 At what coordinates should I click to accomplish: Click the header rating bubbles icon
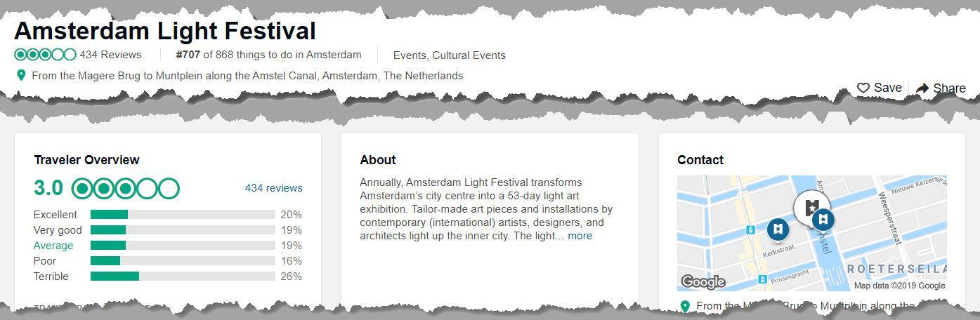click(45, 55)
